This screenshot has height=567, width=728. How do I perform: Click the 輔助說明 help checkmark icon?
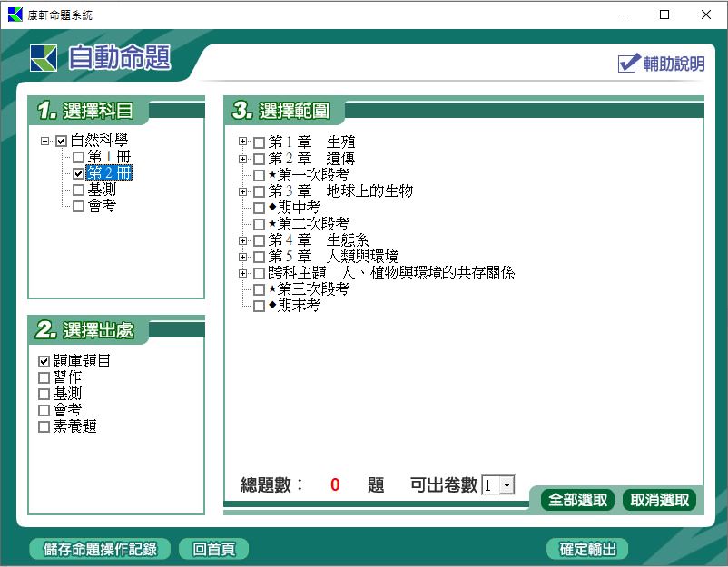629,63
